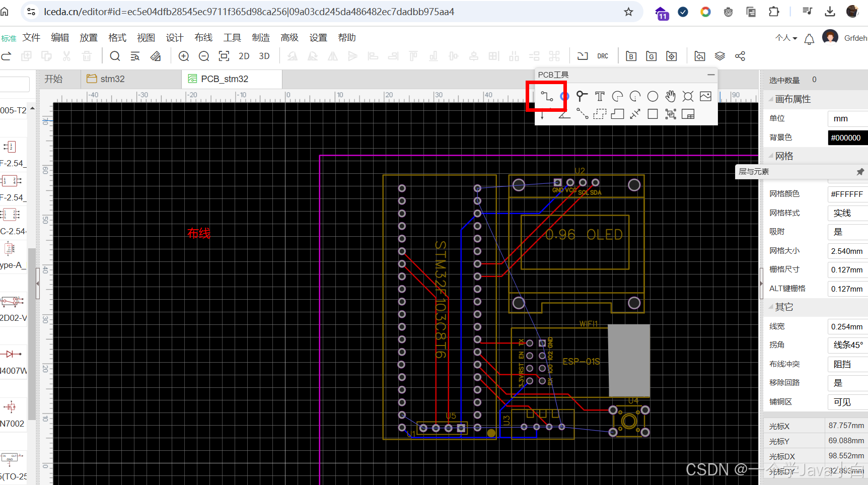The width and height of the screenshot is (868, 485).
Task: Run the DRC design rule check
Action: pos(603,56)
